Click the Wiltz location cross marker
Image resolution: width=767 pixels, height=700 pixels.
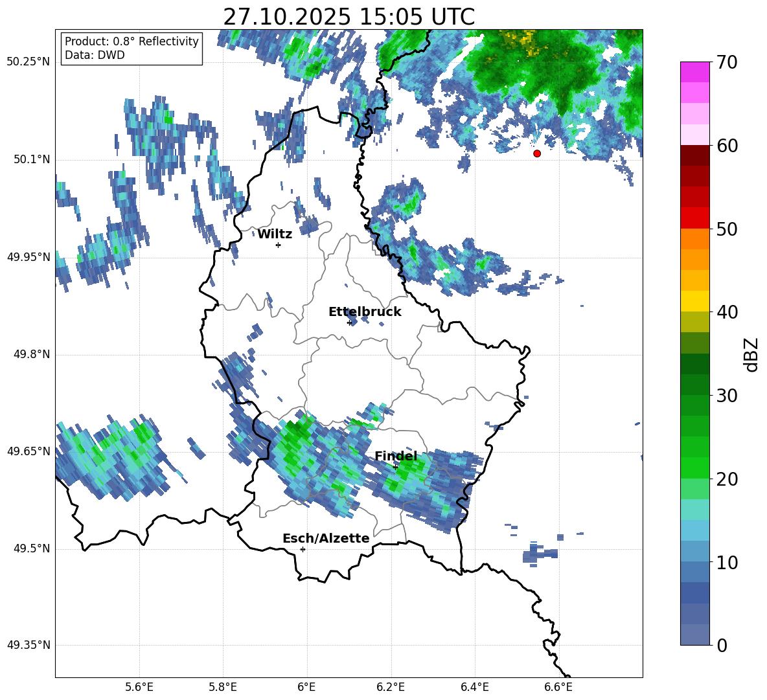pos(279,245)
